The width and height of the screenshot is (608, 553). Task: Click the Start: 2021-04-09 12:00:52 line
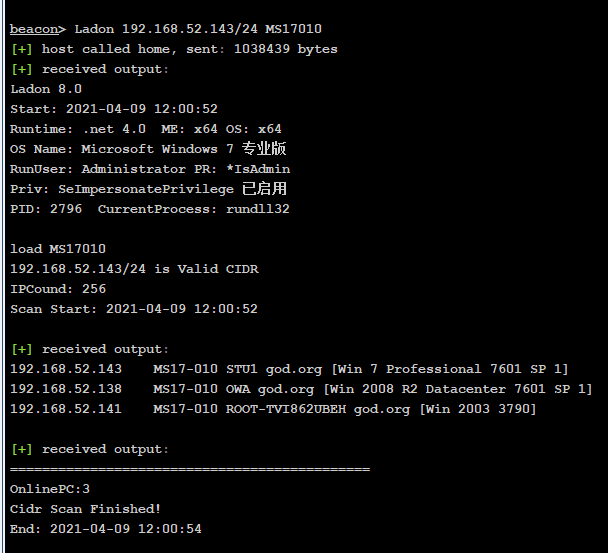(114, 109)
